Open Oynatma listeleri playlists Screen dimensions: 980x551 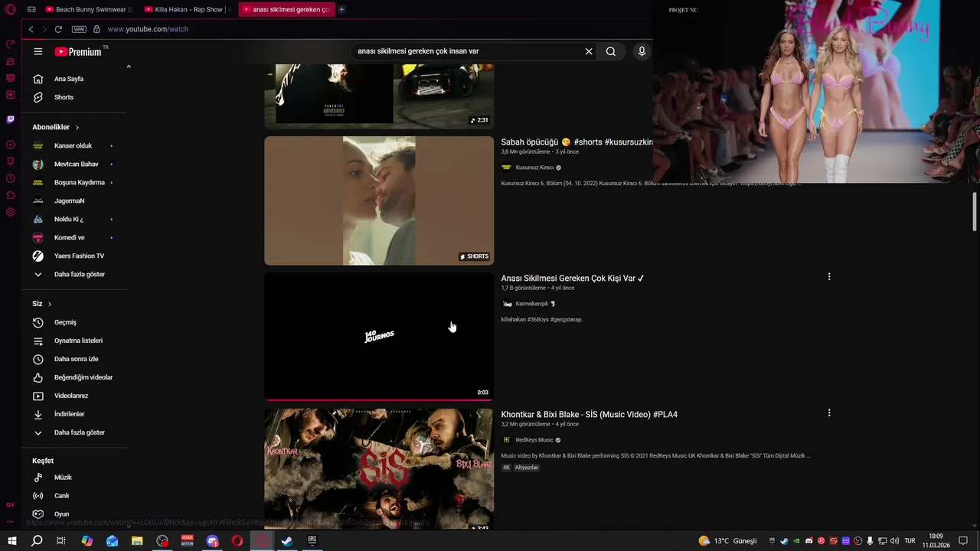(x=74, y=341)
